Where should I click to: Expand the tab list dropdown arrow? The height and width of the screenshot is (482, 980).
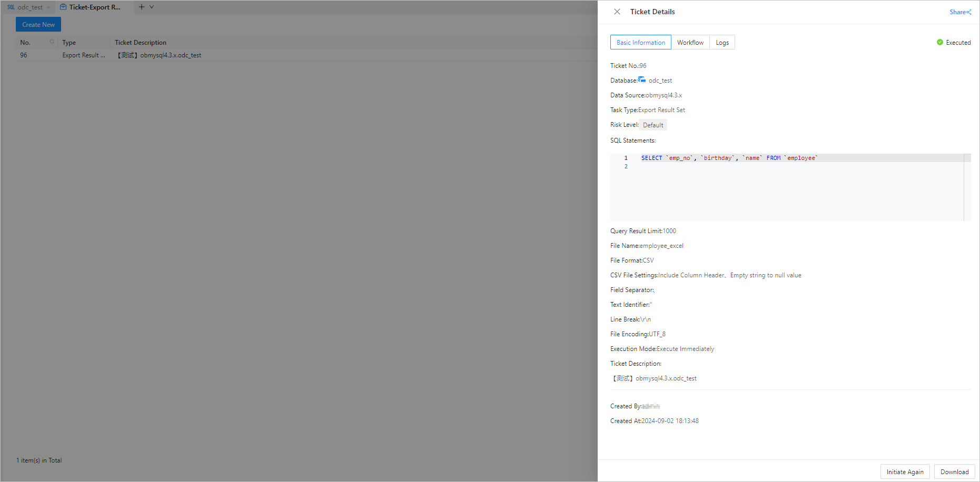point(152,7)
